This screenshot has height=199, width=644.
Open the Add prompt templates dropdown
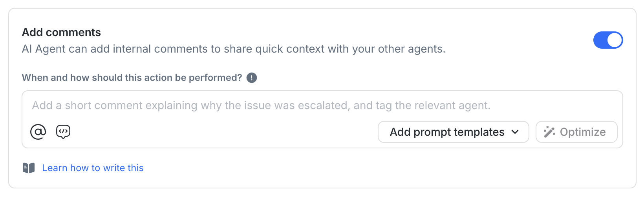point(453,132)
